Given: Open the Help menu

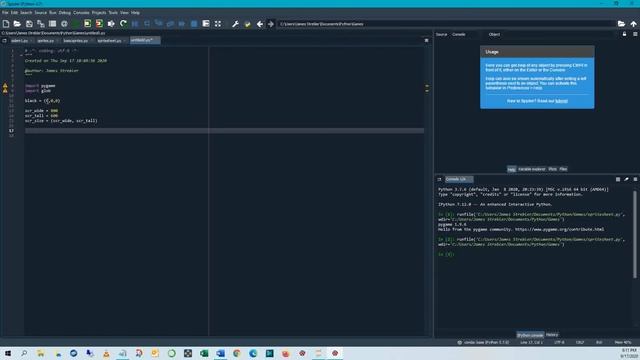Looking at the screenshot, I should coord(135,13).
